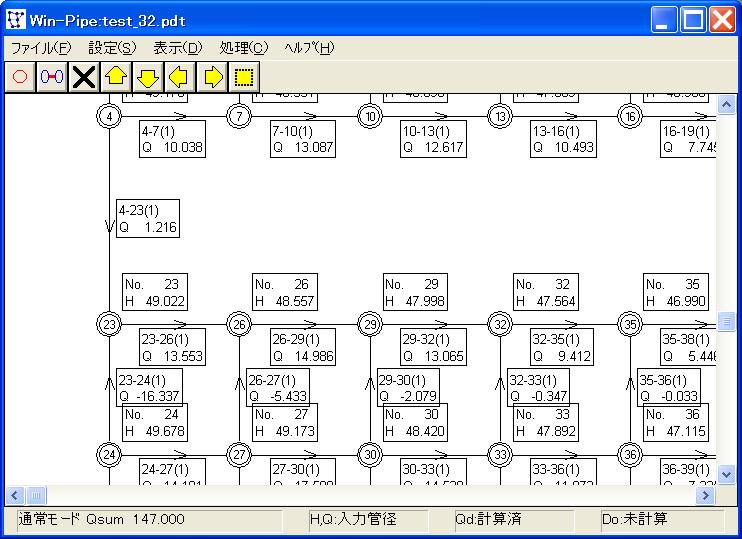This screenshot has width=742, height=539.
Task: Click the yellow up arrow button
Action: pyautogui.click(x=116, y=76)
